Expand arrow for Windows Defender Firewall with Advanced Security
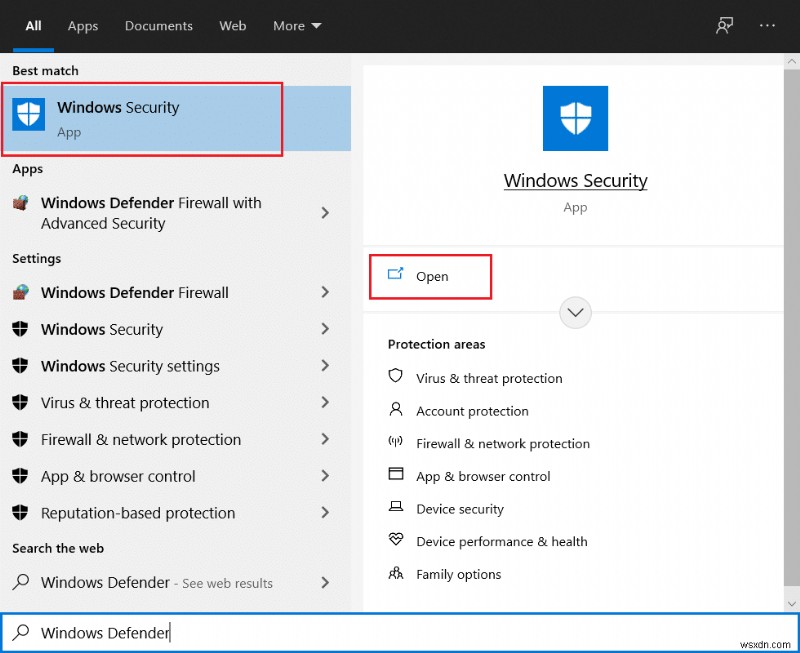The width and height of the screenshot is (800, 653). click(x=325, y=213)
